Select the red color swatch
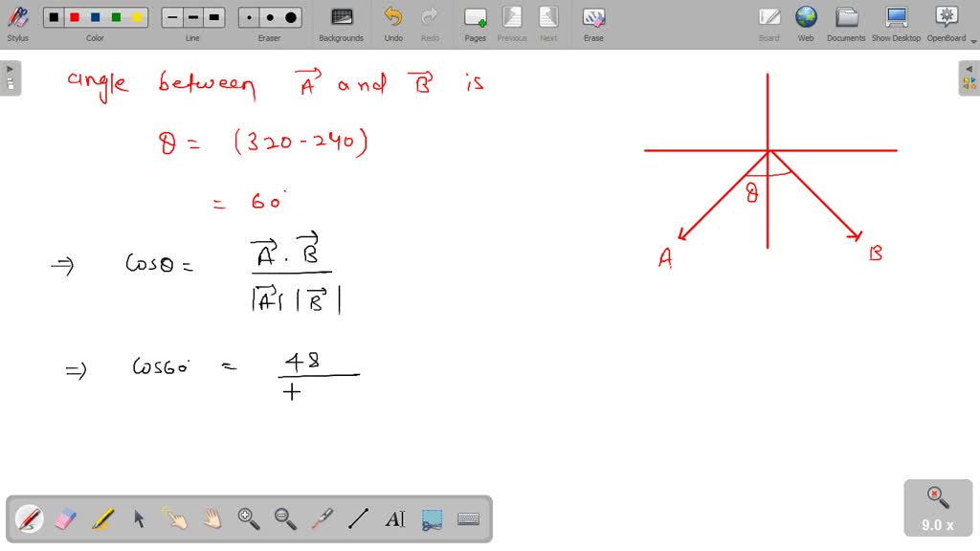980x551 pixels. click(72, 16)
